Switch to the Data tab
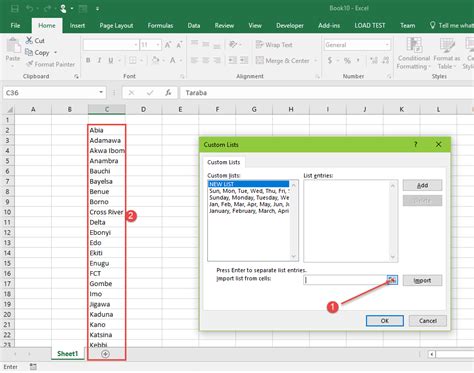 (x=194, y=25)
